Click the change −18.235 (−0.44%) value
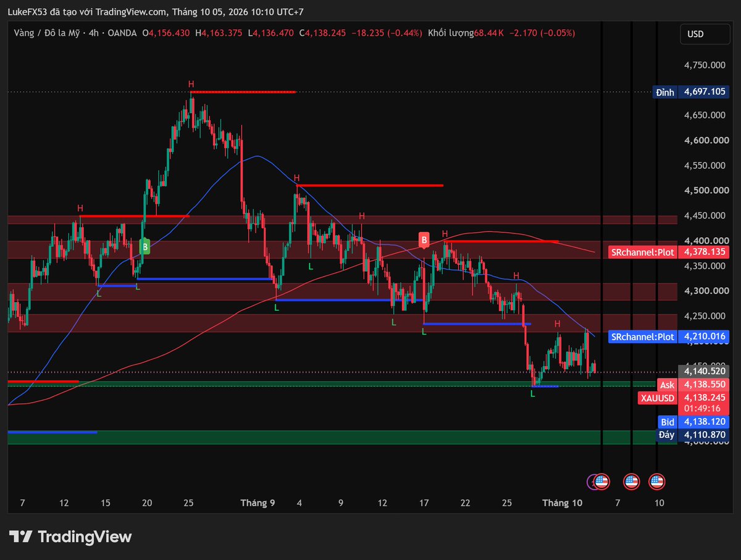 click(x=387, y=33)
